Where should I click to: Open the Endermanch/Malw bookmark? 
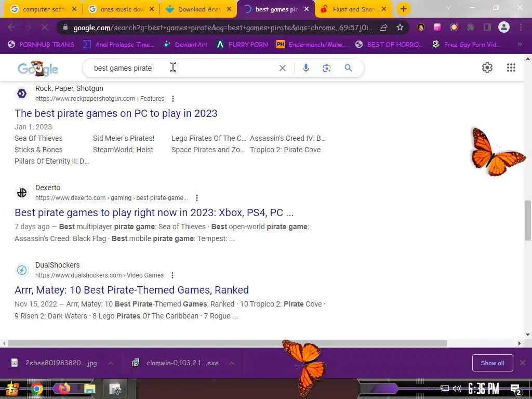coord(312,45)
